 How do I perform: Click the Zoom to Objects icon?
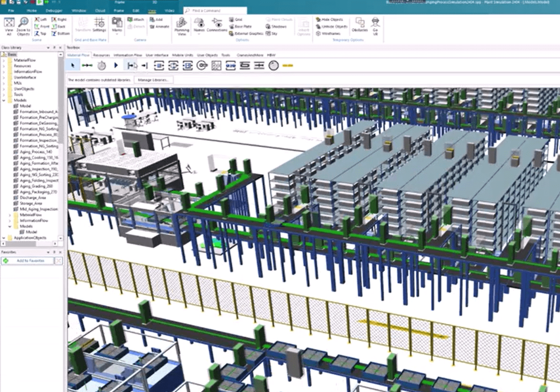coord(24,26)
